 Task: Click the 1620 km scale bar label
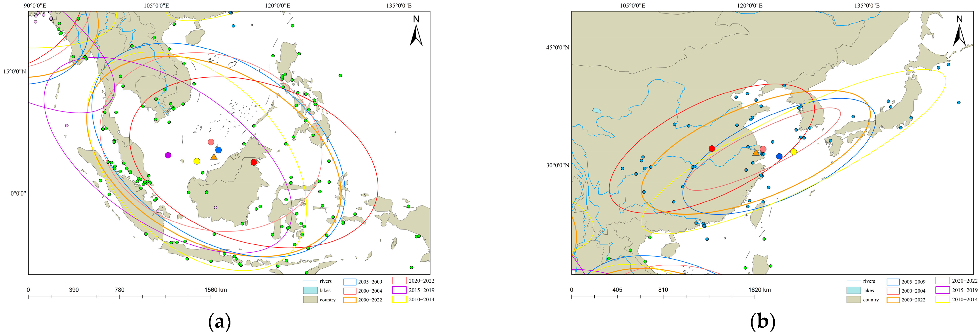[759, 290]
